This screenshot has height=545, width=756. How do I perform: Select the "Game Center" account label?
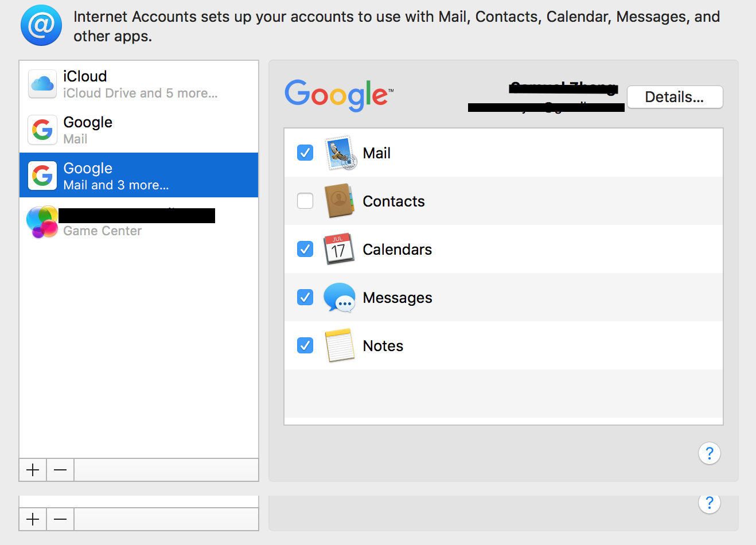pos(103,231)
